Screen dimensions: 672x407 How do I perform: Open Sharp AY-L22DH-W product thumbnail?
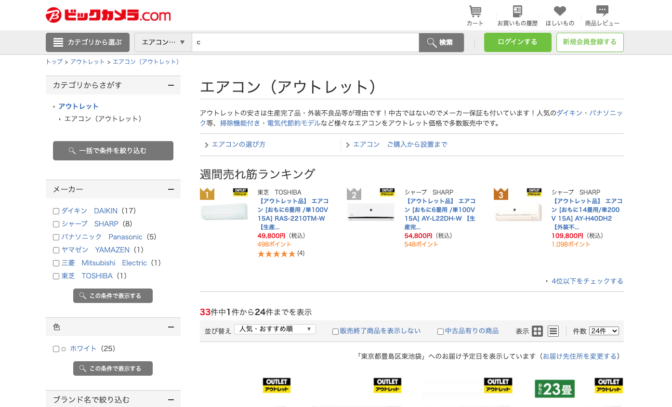(371, 212)
